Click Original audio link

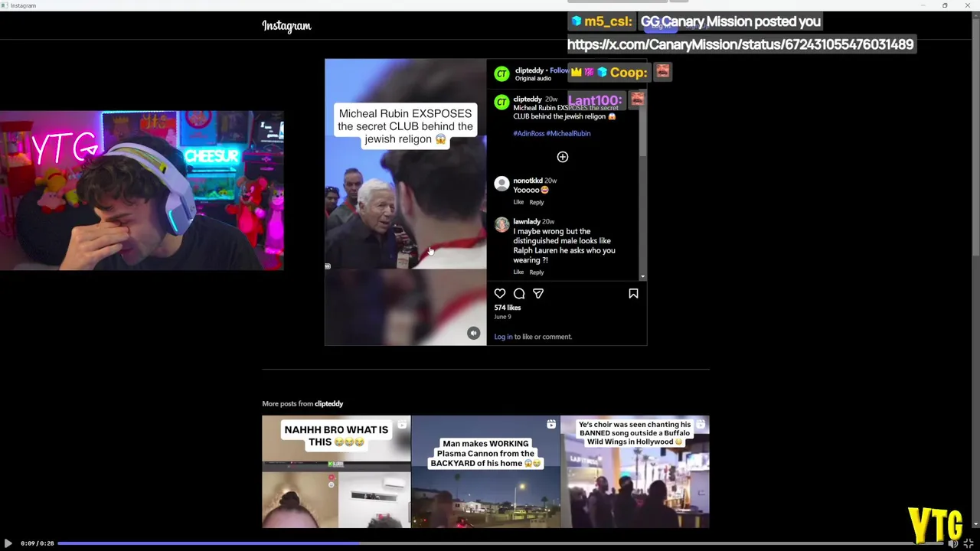click(x=533, y=78)
